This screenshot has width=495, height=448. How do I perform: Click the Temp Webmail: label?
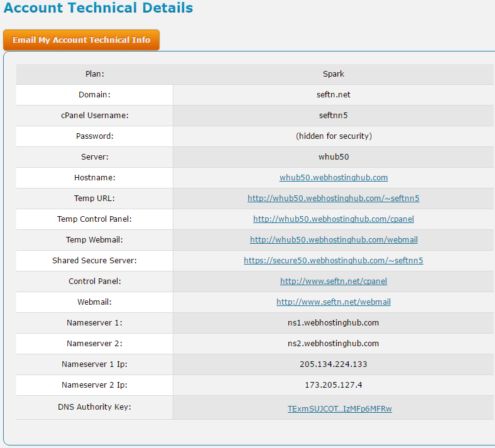coord(94,239)
